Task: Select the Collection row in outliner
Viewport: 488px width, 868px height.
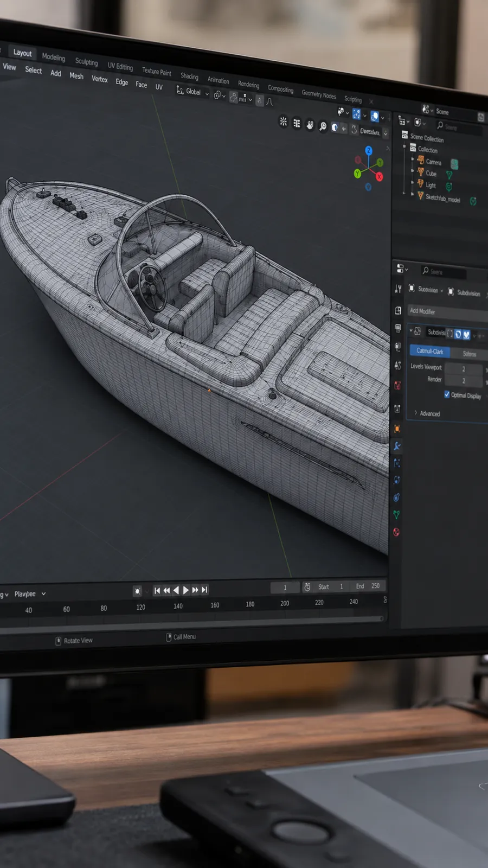Action: [x=427, y=150]
